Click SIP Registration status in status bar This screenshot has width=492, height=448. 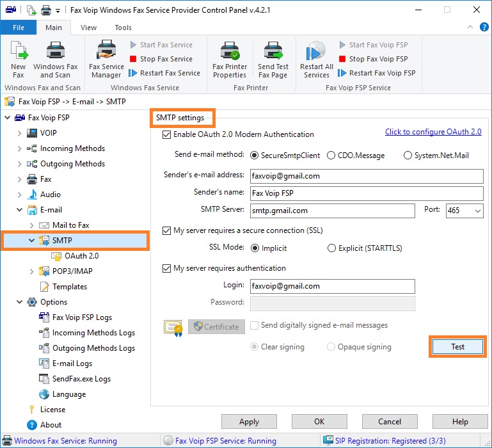pos(385,441)
